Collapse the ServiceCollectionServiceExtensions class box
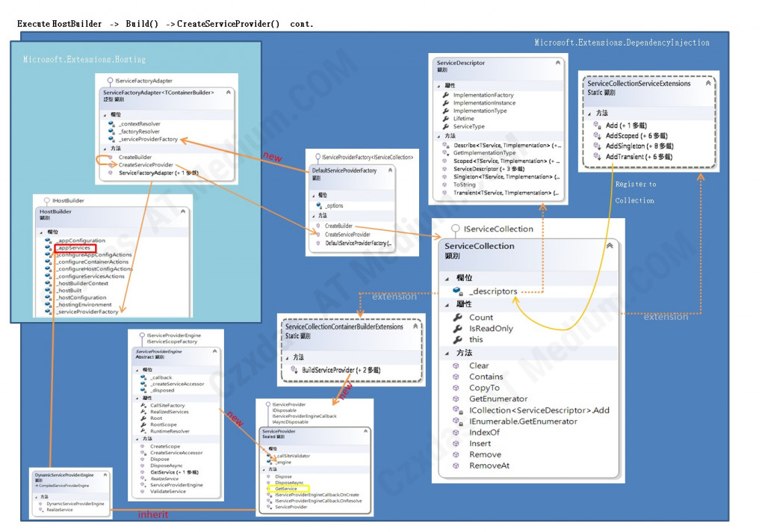Viewport: 765px width, 532px height. (708, 84)
